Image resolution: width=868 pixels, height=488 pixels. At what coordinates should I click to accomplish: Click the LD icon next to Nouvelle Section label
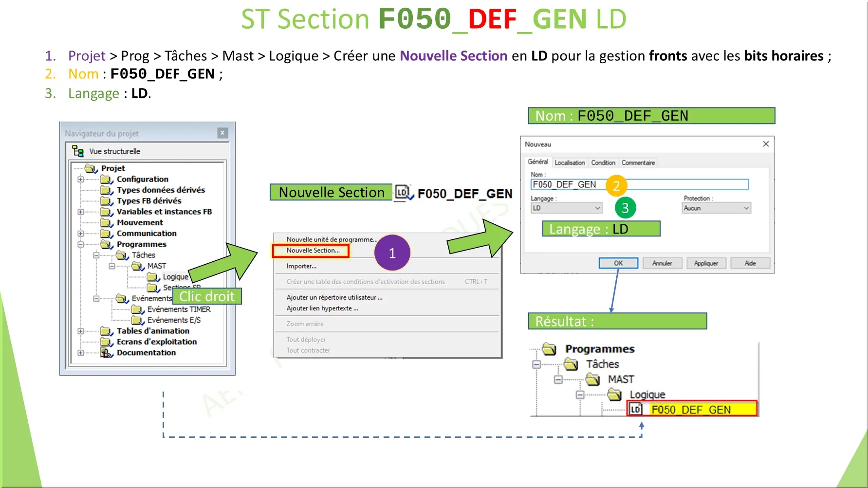(401, 192)
